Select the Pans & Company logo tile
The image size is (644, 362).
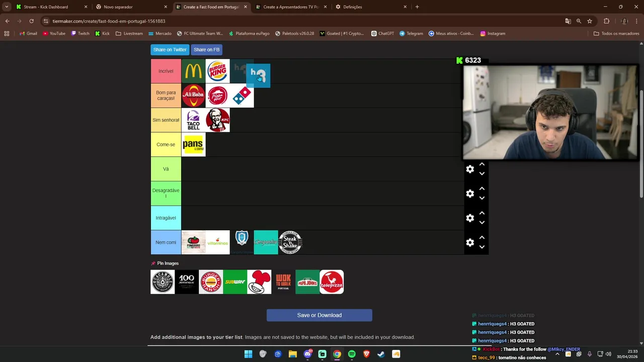193,144
